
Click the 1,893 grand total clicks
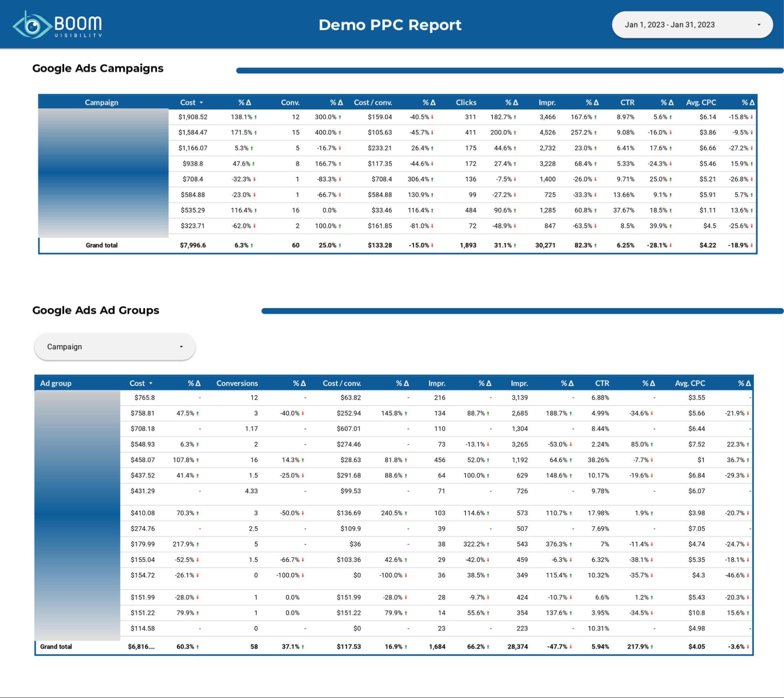[x=468, y=245]
